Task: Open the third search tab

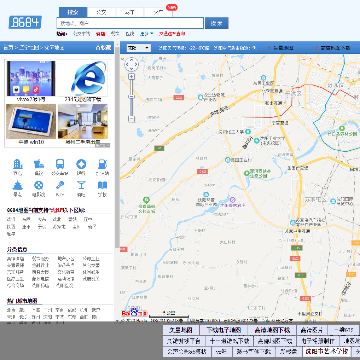Action: [x=130, y=12]
